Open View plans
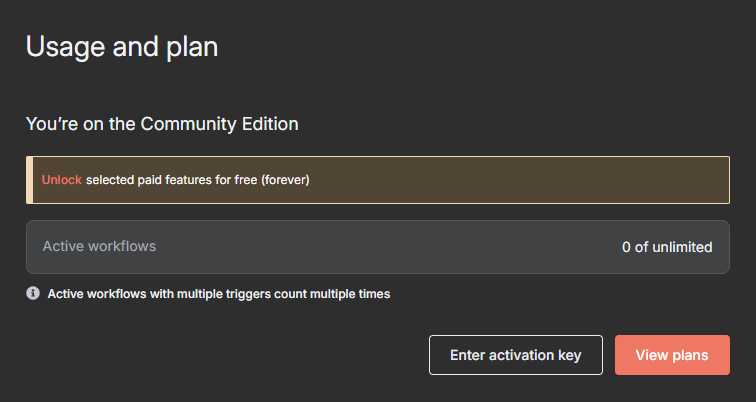The width and height of the screenshot is (756, 402). 671,355
